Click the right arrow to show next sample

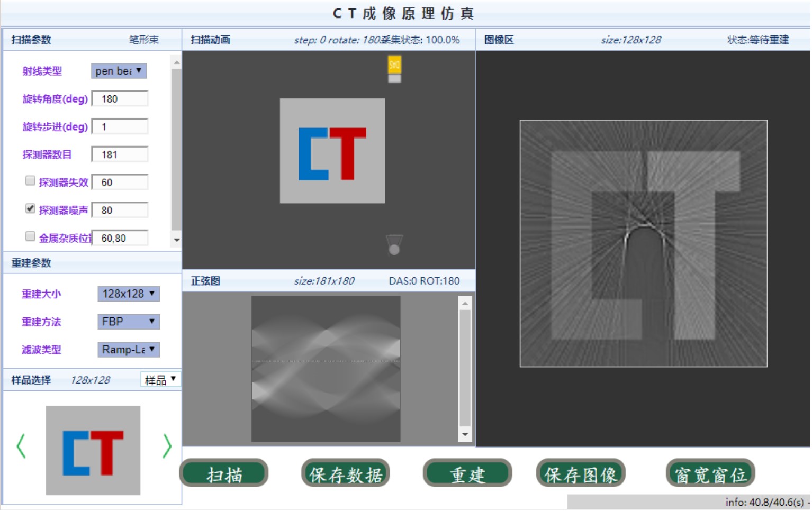167,446
